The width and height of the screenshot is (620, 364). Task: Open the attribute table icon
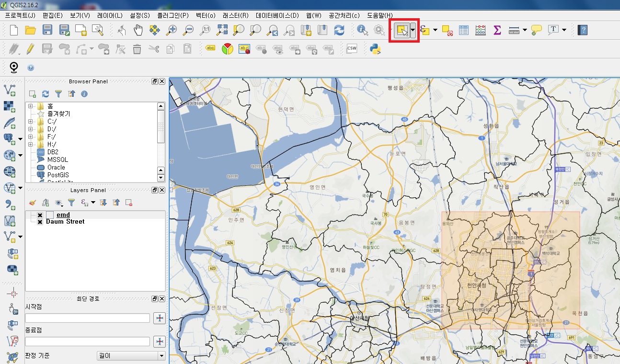coord(464,30)
